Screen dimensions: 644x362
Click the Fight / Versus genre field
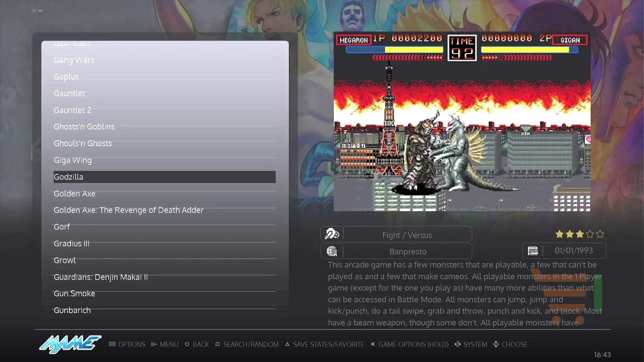point(396,234)
